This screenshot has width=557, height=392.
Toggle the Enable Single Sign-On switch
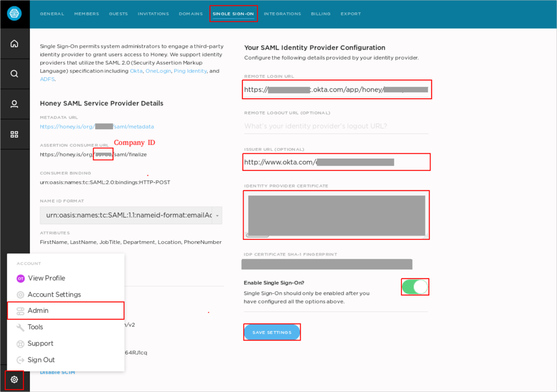[x=415, y=287]
